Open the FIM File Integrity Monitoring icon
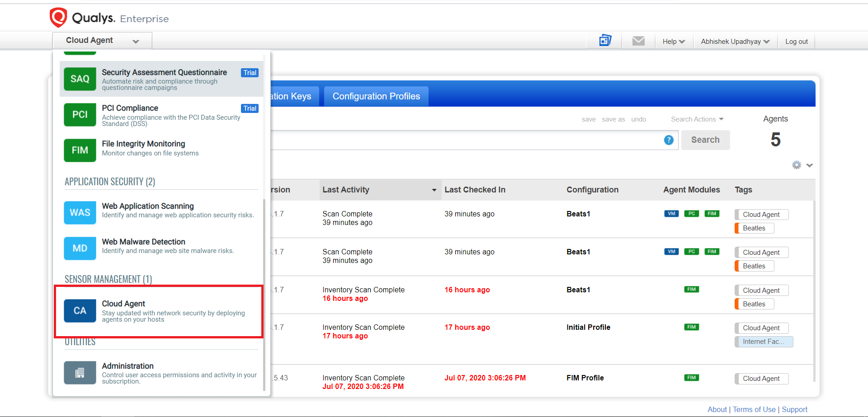Image resolution: width=868 pixels, height=417 pixels. point(80,150)
